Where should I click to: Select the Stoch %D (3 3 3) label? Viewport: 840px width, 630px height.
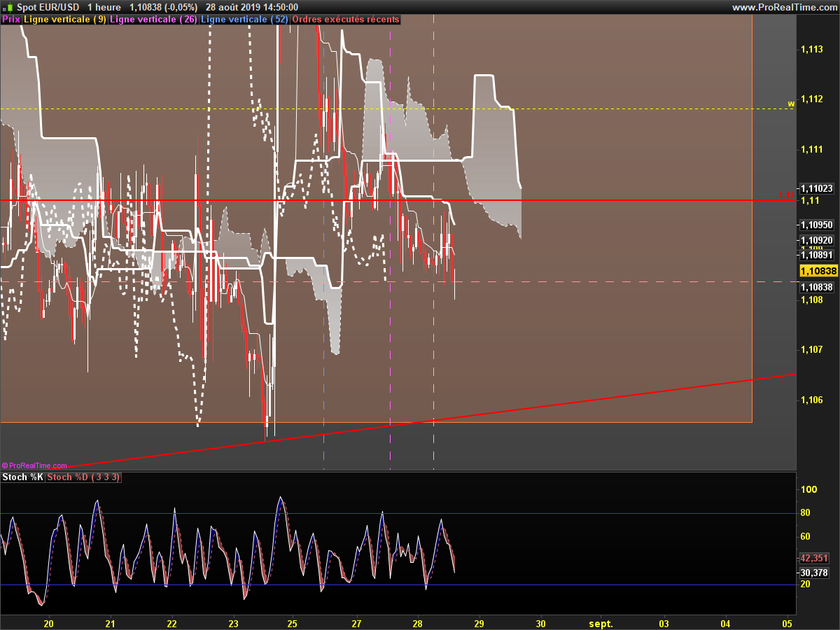[x=84, y=477]
